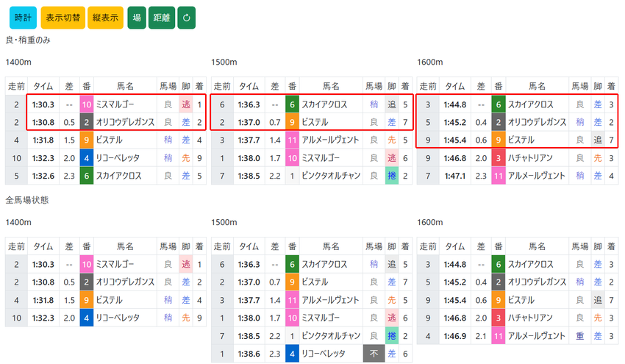
Task: Select ハチャトリアン in top 1600m table
Action: pyautogui.click(x=530, y=158)
